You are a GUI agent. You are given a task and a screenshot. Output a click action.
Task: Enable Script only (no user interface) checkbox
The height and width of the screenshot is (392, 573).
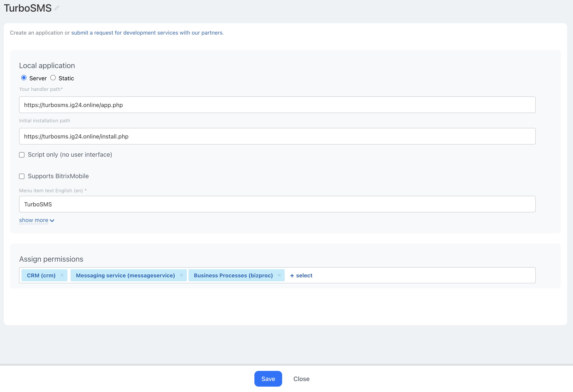(22, 155)
